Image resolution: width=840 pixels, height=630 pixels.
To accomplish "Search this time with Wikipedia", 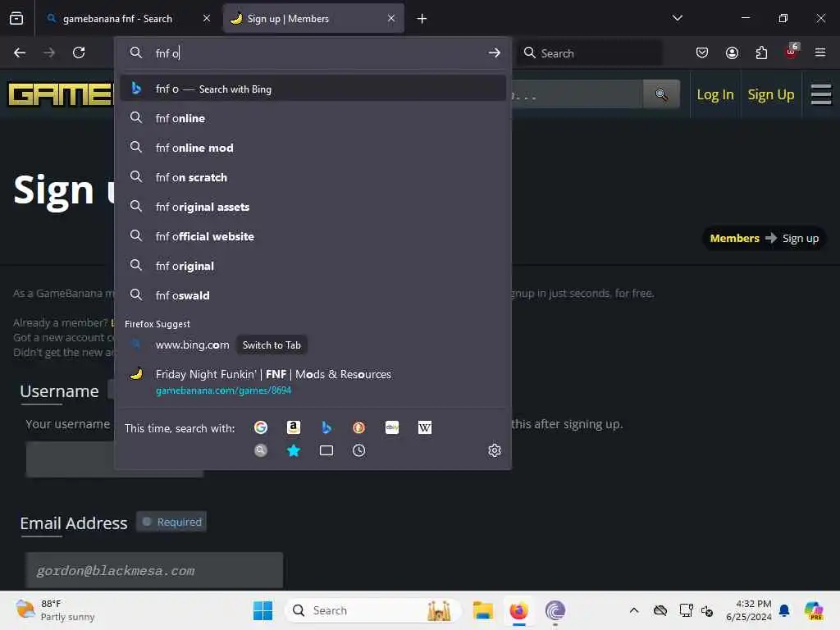I will tap(425, 427).
